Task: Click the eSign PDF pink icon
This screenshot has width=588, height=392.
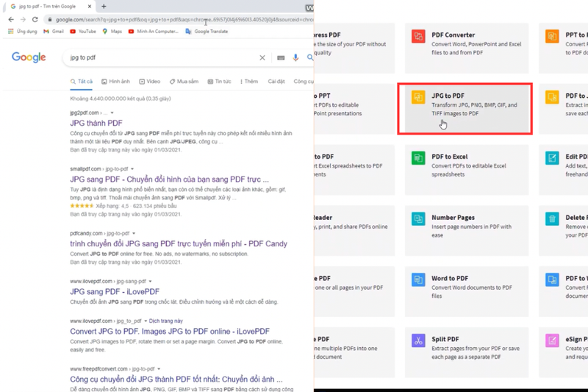Action: (552, 341)
